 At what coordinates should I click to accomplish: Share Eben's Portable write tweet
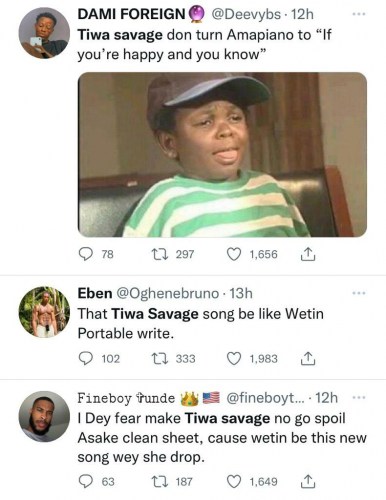click(x=308, y=359)
